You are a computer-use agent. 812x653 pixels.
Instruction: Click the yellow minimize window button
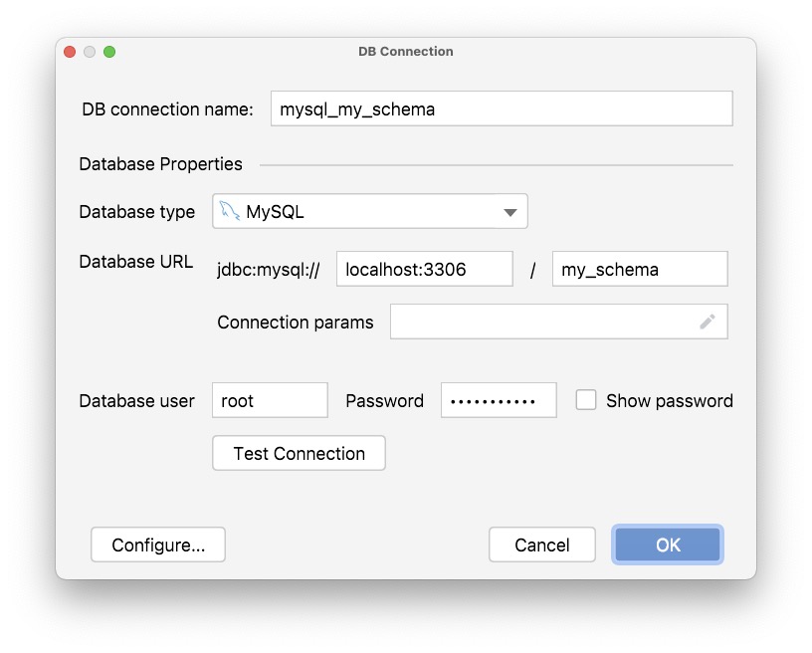click(90, 51)
